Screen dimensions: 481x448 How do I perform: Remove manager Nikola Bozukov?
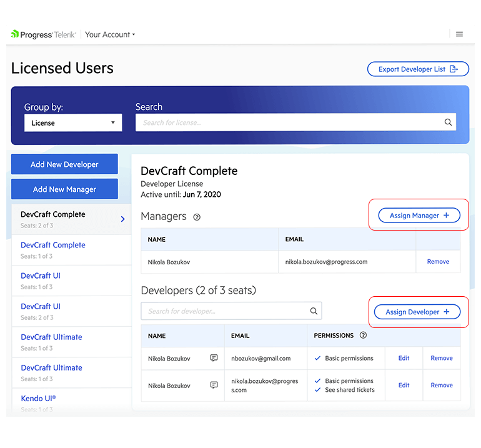pos(438,261)
